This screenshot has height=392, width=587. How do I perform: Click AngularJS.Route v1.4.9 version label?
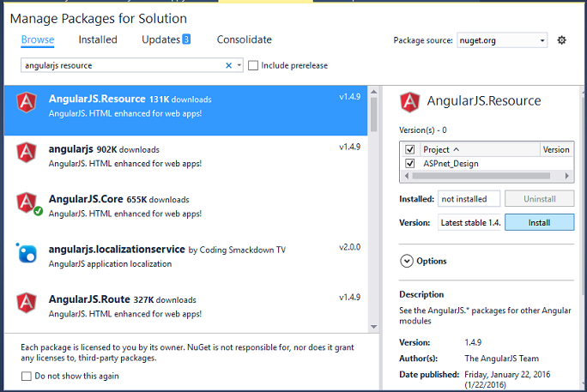tap(349, 298)
